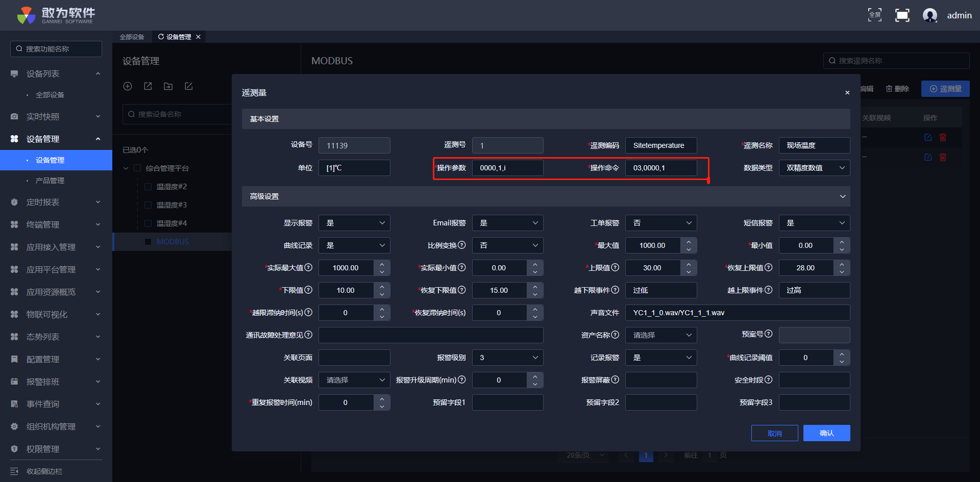Check the 温湿度#2 device checkbox
The height and width of the screenshot is (482, 980).
[148, 187]
